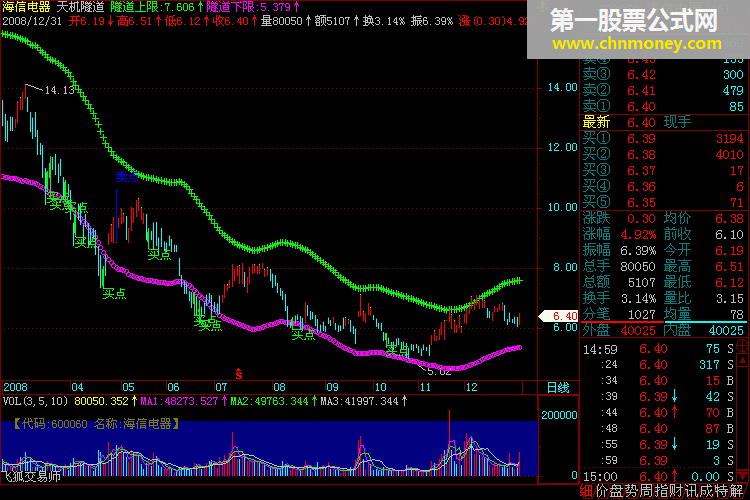The height and width of the screenshot is (500, 750).
Task: Switch to the 盘 tab
Action: tap(616, 491)
